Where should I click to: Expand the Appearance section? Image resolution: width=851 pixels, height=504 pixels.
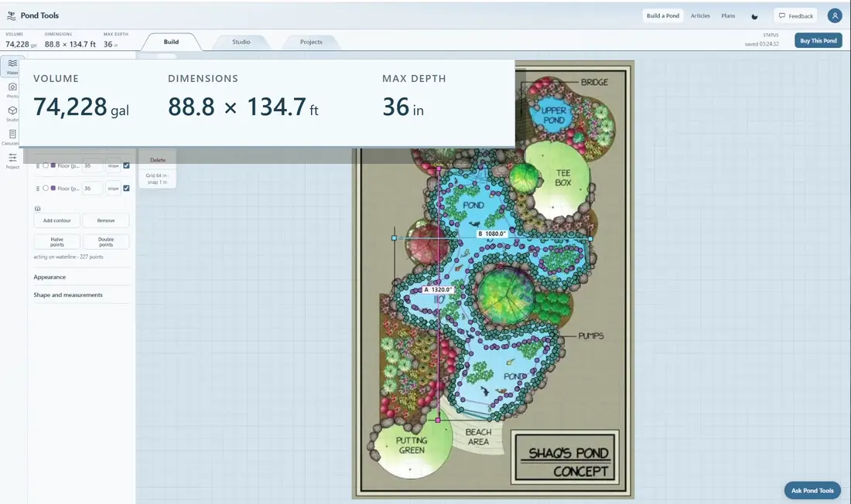click(x=81, y=277)
